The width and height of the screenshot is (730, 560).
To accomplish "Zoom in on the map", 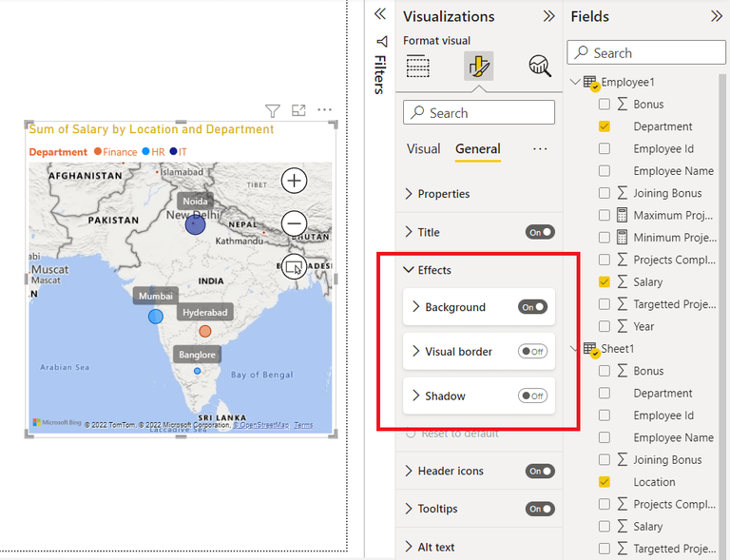I will [x=295, y=181].
